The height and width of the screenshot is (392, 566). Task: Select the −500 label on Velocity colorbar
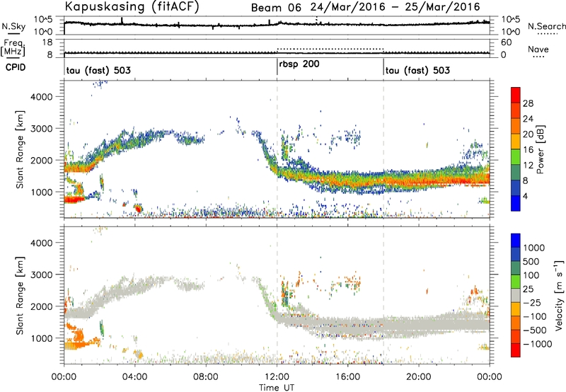point(535,330)
